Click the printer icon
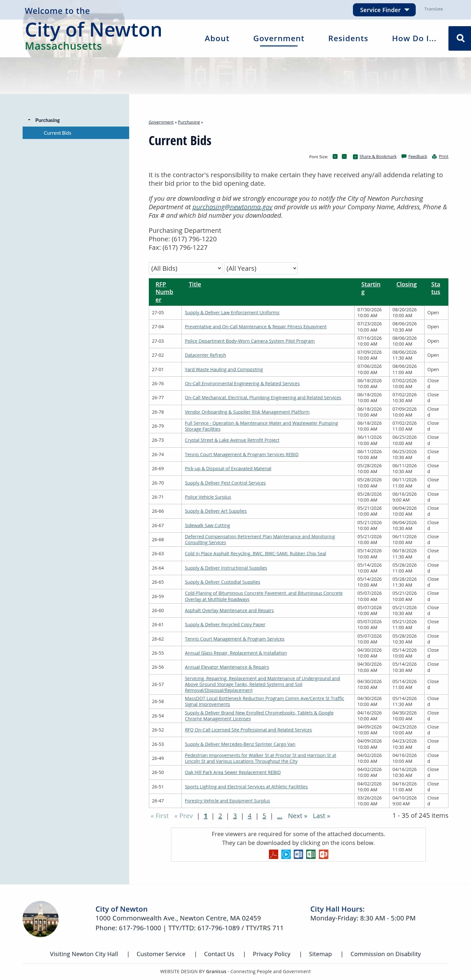 coord(434,157)
